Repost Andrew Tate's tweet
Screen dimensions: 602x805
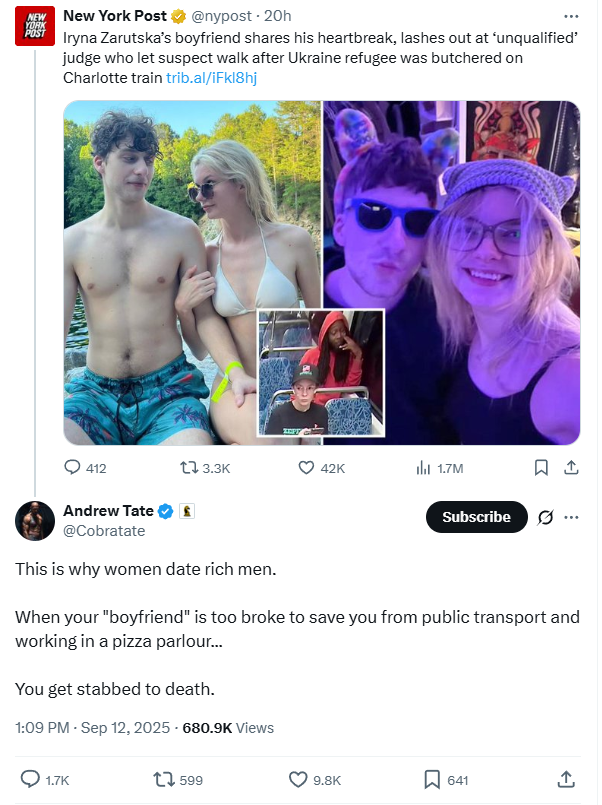point(178,780)
